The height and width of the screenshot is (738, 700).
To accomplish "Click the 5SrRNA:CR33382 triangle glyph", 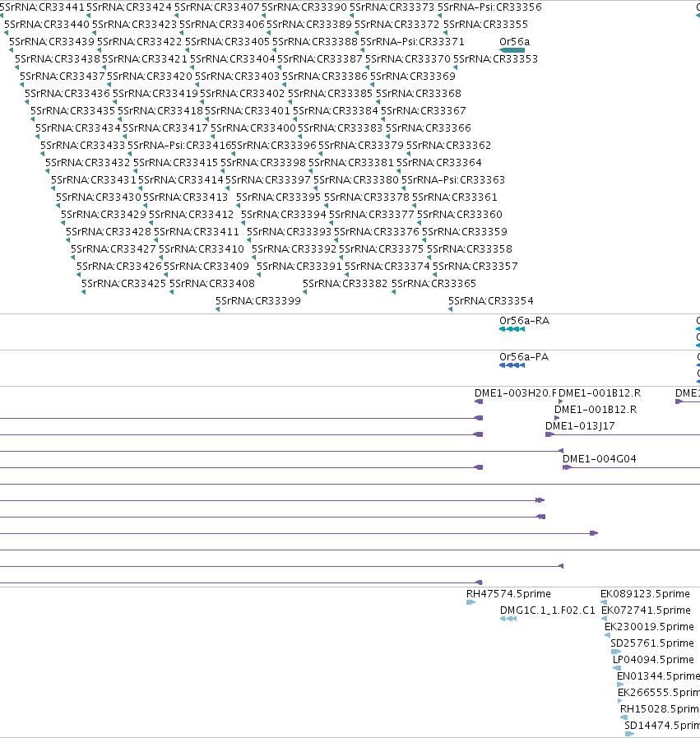I will point(305,292).
